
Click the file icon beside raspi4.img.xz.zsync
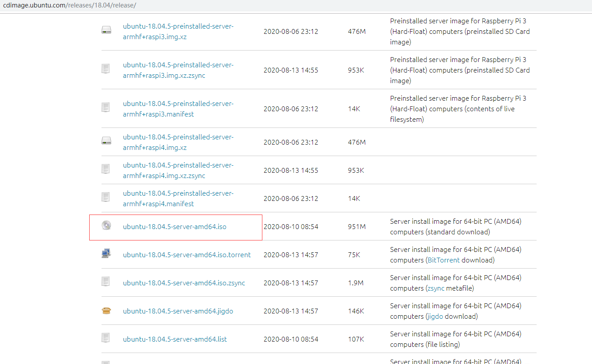[x=105, y=169]
